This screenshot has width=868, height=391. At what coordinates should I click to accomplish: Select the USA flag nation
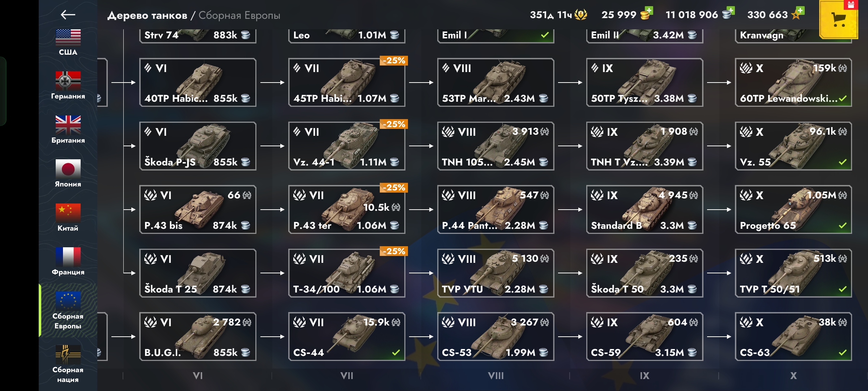coord(68,42)
